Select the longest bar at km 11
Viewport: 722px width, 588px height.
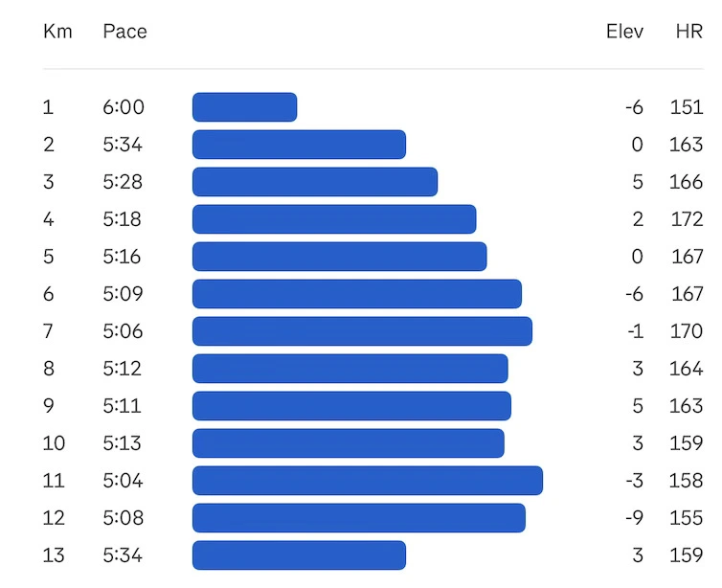368,481
